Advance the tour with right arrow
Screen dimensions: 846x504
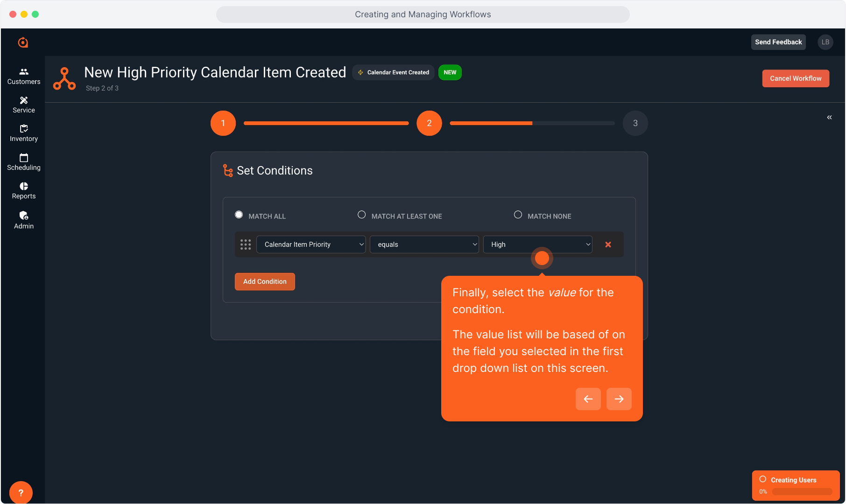(619, 399)
